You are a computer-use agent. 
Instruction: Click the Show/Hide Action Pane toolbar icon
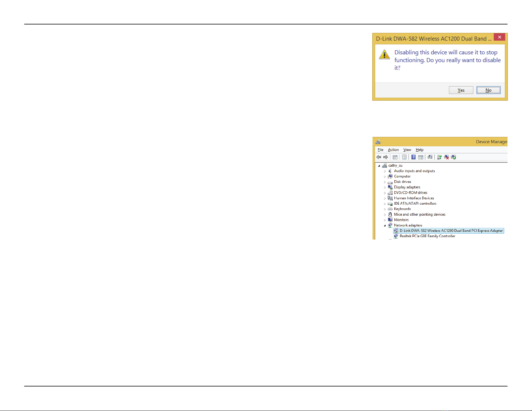421,157
